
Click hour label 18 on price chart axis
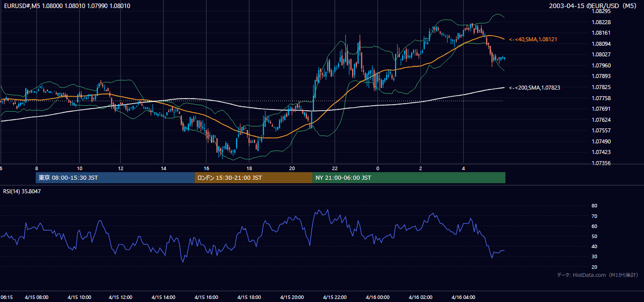[249, 168]
